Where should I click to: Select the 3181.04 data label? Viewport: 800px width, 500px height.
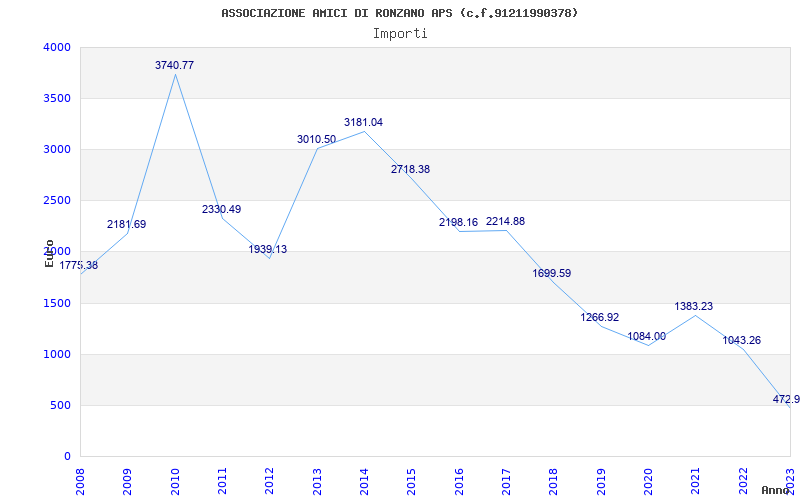point(363,122)
